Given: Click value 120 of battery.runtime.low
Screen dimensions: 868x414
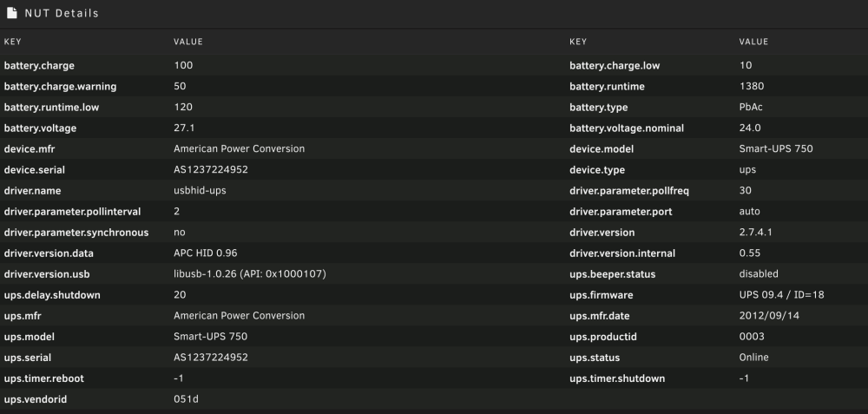Looking at the screenshot, I should tap(183, 107).
